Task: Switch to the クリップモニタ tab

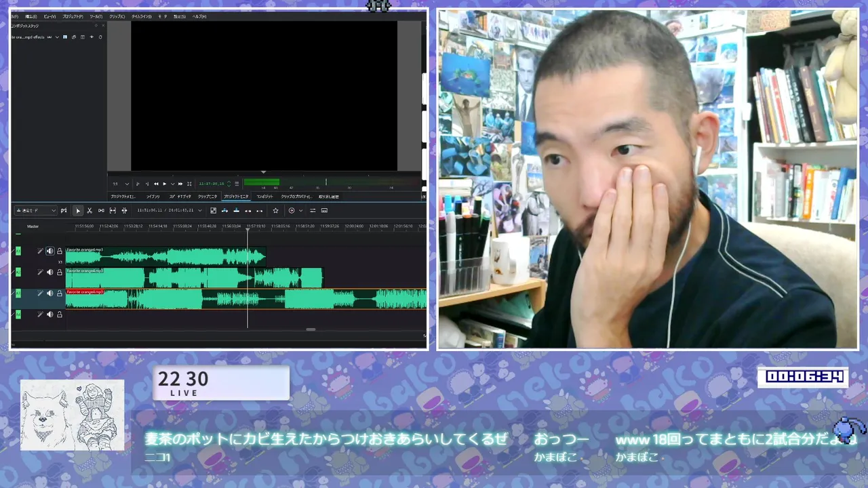Action: click(x=208, y=197)
